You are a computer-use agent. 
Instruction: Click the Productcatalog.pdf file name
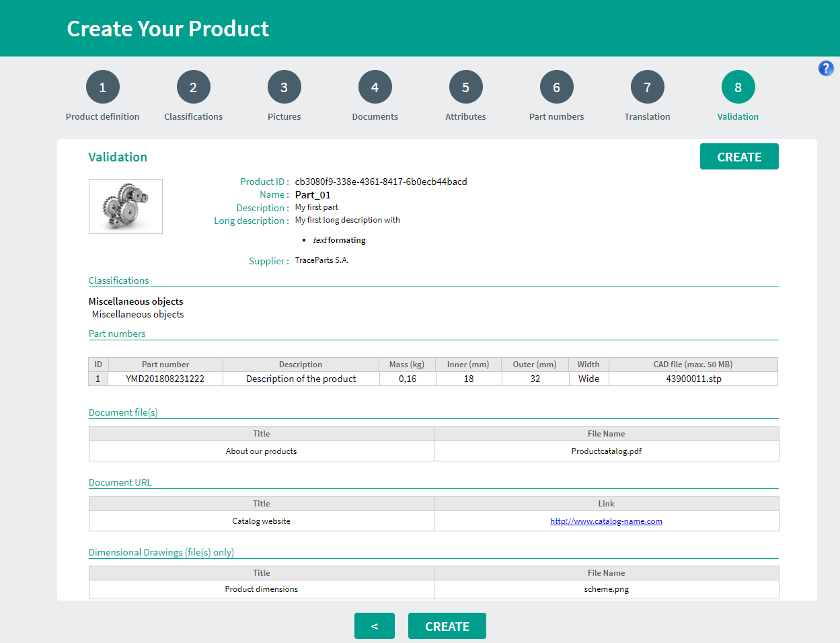pyautogui.click(x=606, y=451)
